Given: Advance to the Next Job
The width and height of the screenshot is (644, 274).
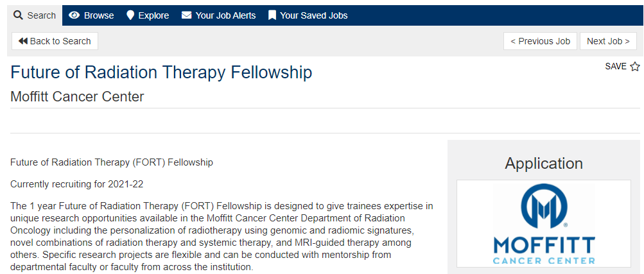Looking at the screenshot, I should click(608, 41).
